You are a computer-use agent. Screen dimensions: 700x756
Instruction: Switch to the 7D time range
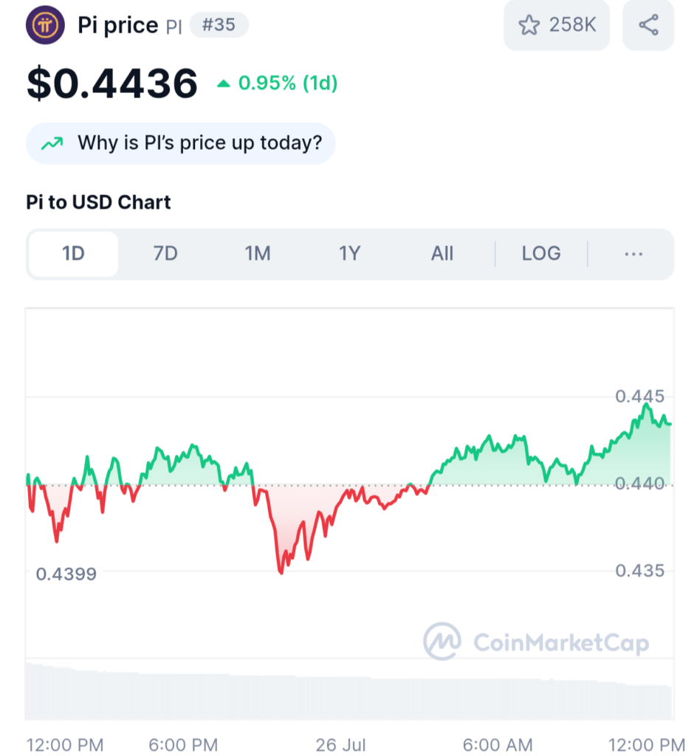click(x=165, y=254)
